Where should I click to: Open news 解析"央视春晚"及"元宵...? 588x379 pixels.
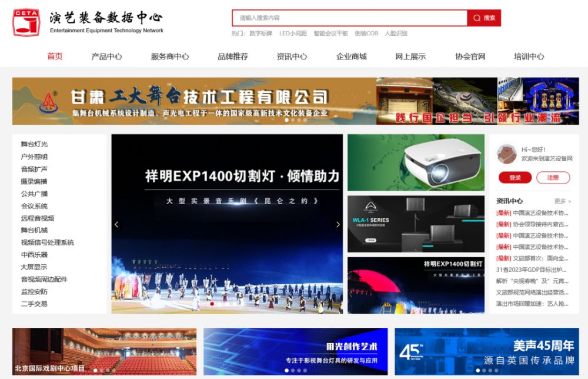[532, 281]
